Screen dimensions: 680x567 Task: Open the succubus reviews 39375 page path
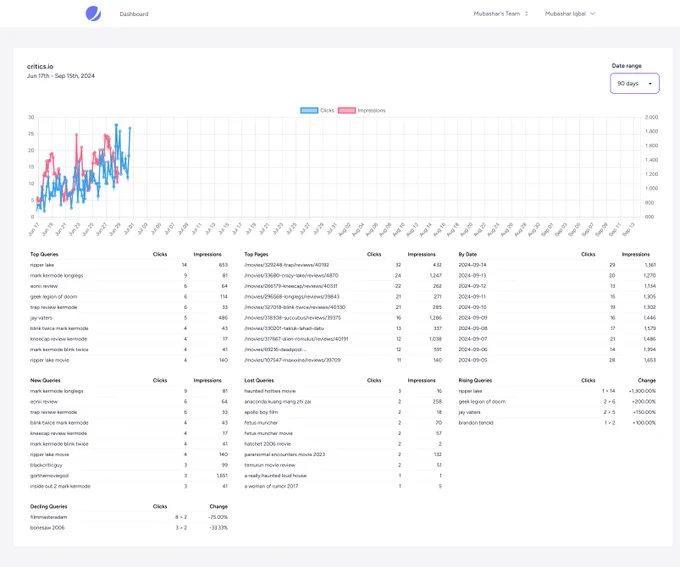pos(292,318)
